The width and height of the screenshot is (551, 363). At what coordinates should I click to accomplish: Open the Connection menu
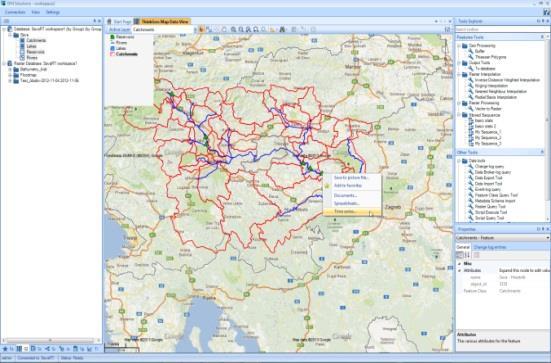coord(15,12)
